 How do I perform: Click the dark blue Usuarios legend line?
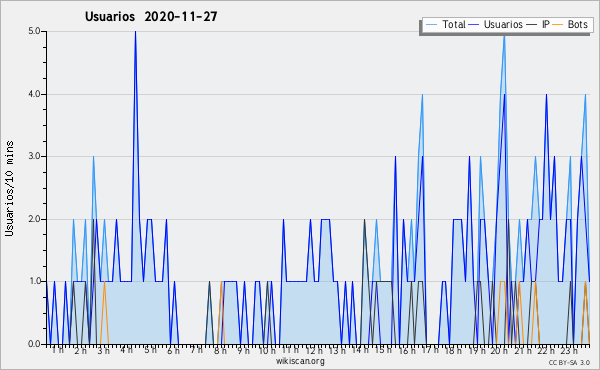(474, 25)
